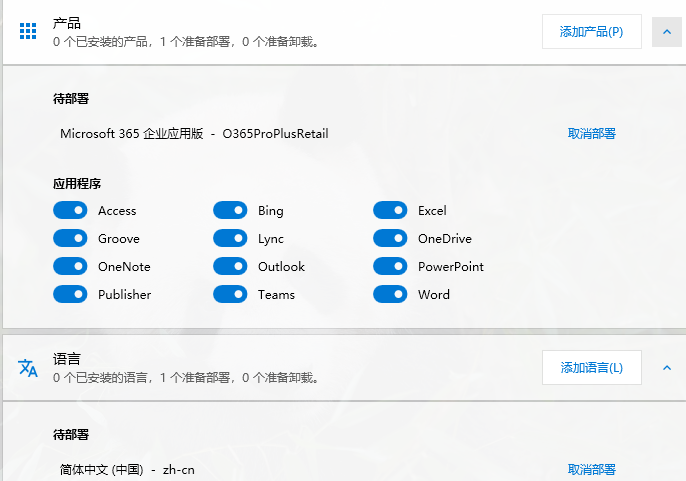Toggle the Bing app switch

click(230, 211)
